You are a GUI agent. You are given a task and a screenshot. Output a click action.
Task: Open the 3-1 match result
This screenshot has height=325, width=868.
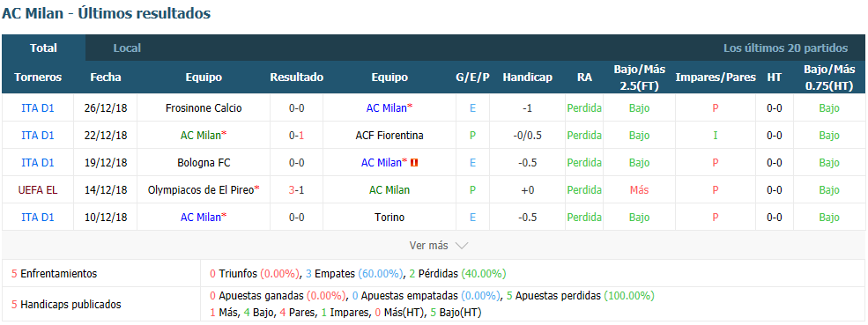click(x=297, y=190)
